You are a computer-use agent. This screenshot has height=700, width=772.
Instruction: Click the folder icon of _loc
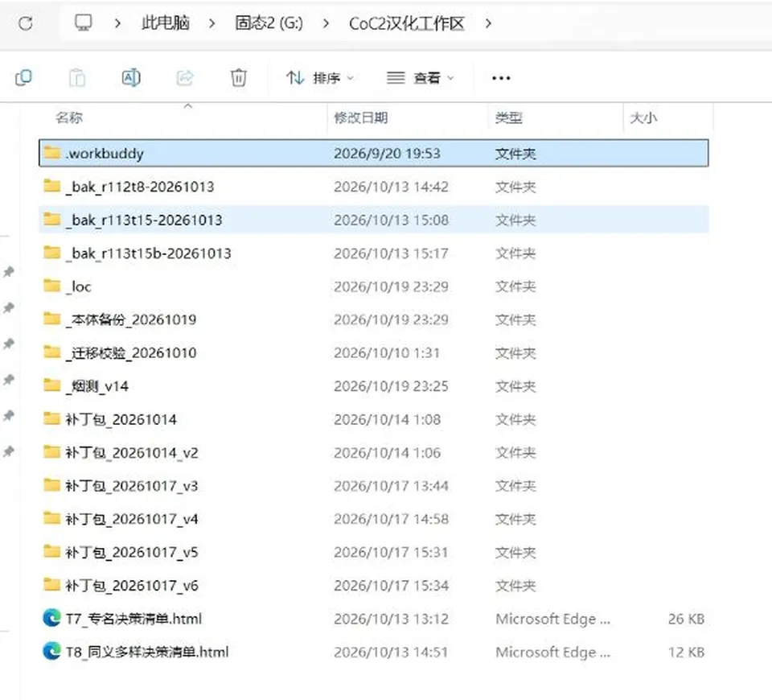click(x=51, y=286)
